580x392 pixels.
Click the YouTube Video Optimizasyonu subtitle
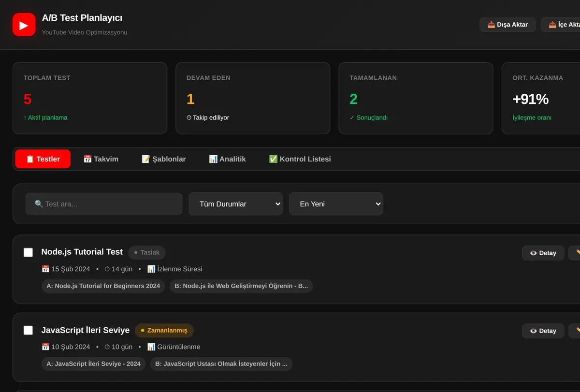point(85,32)
